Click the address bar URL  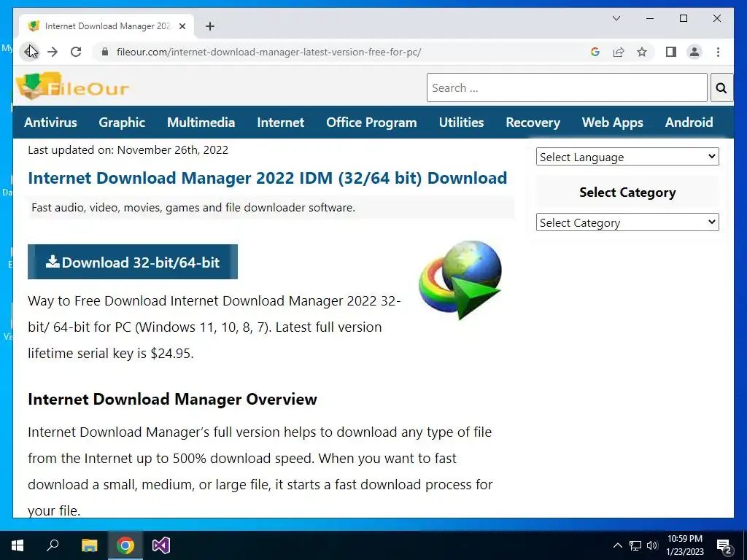268,52
